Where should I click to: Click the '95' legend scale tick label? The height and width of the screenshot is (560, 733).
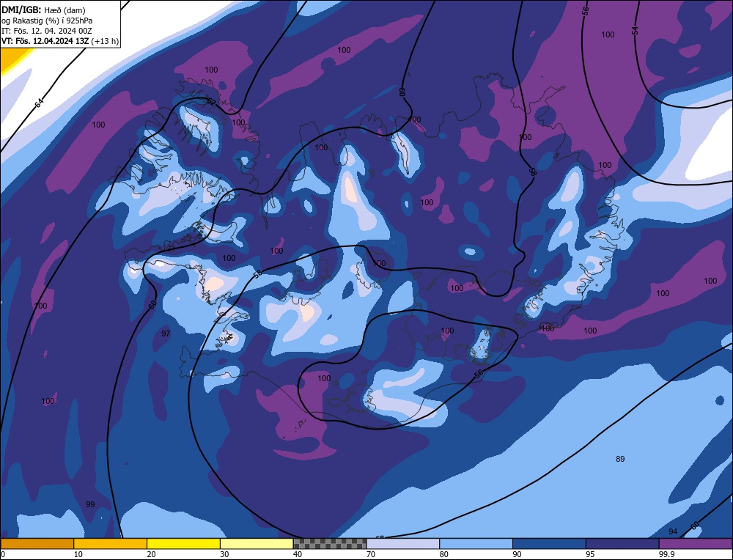(590, 554)
